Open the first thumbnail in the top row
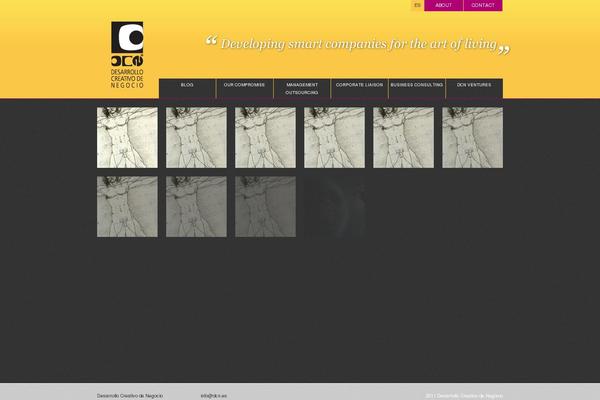600x400 pixels. pyautogui.click(x=127, y=137)
